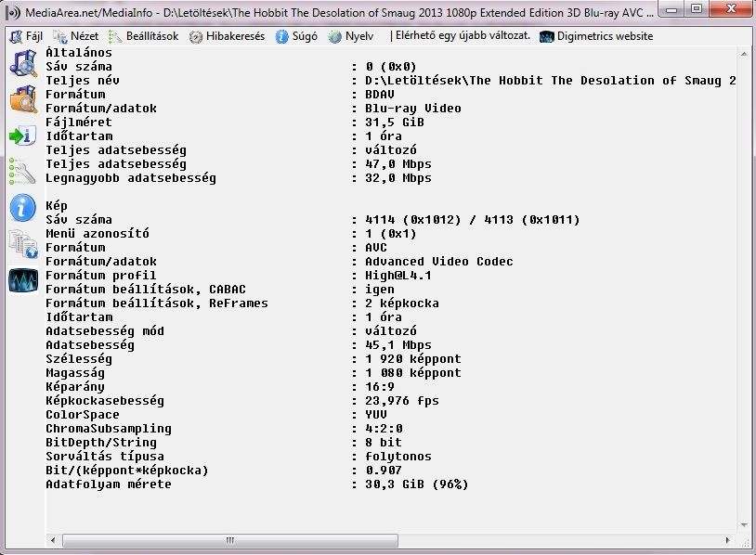Select the '23,976 fps' frame rate value

(x=402, y=401)
